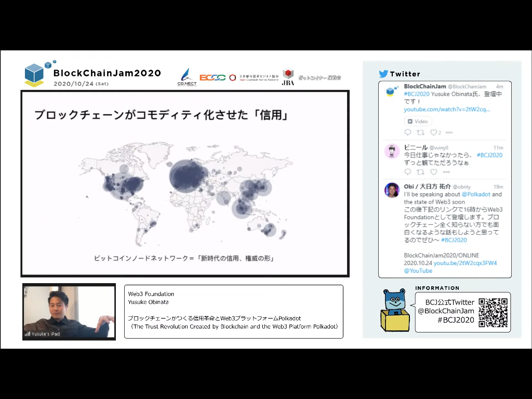This screenshot has height=399, width=532.
Task: Reply to the BlockChainJam tweet
Action: coord(408,132)
